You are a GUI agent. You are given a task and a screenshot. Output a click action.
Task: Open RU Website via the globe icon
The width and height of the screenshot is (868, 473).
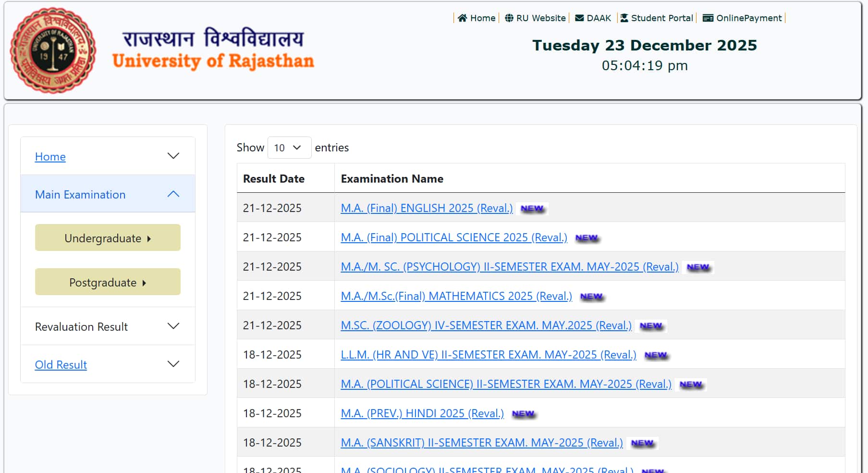[510, 18]
